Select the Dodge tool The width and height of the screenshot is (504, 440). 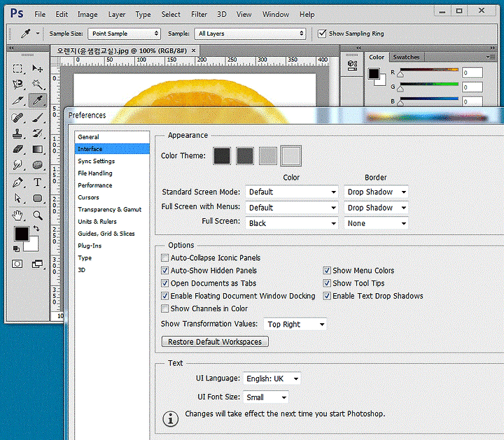(17, 165)
